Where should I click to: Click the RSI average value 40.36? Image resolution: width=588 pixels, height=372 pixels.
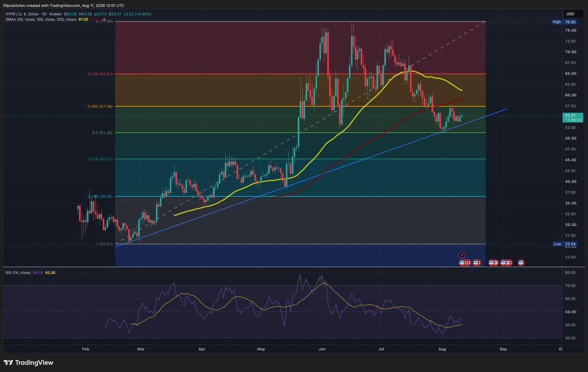(x=50, y=273)
